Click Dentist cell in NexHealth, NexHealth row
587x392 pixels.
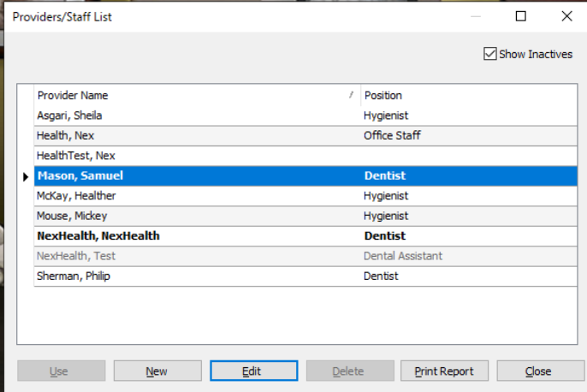(469, 236)
